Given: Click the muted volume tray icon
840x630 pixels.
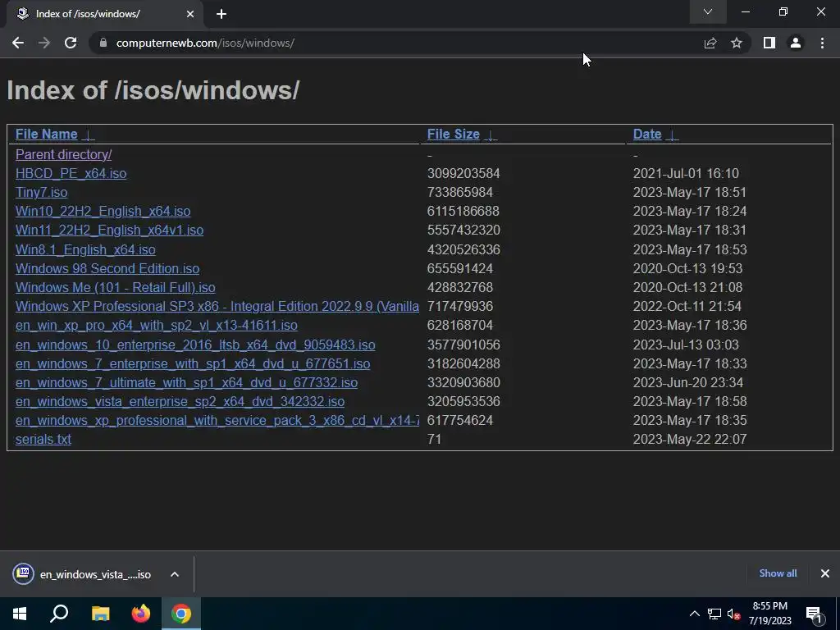Looking at the screenshot, I should pyautogui.click(x=734, y=614).
